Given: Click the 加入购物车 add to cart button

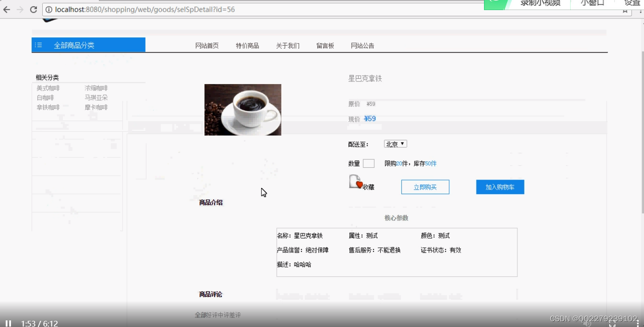Looking at the screenshot, I should pos(500,187).
